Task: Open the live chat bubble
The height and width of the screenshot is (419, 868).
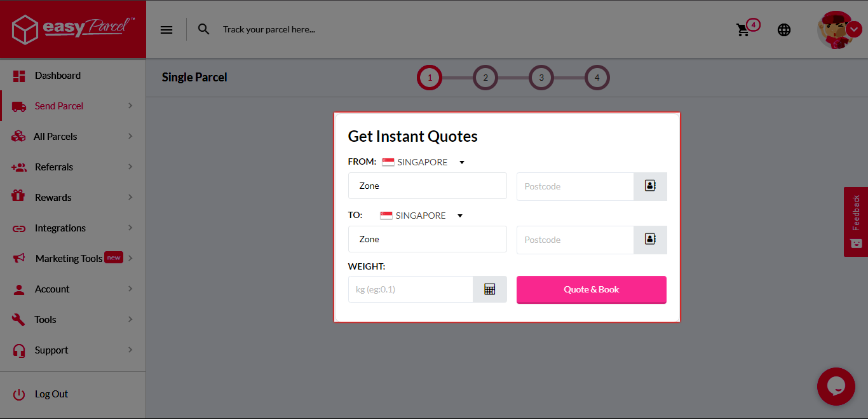Action: pos(836,387)
